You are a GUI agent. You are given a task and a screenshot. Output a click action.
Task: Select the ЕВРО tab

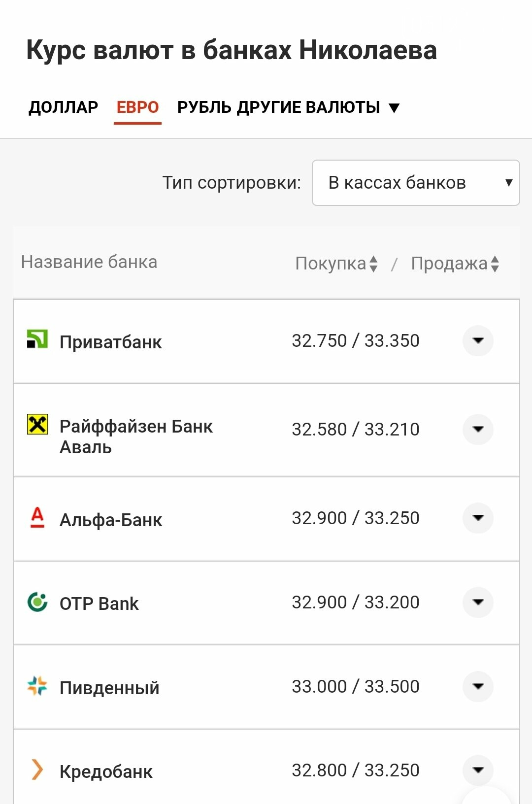point(137,107)
